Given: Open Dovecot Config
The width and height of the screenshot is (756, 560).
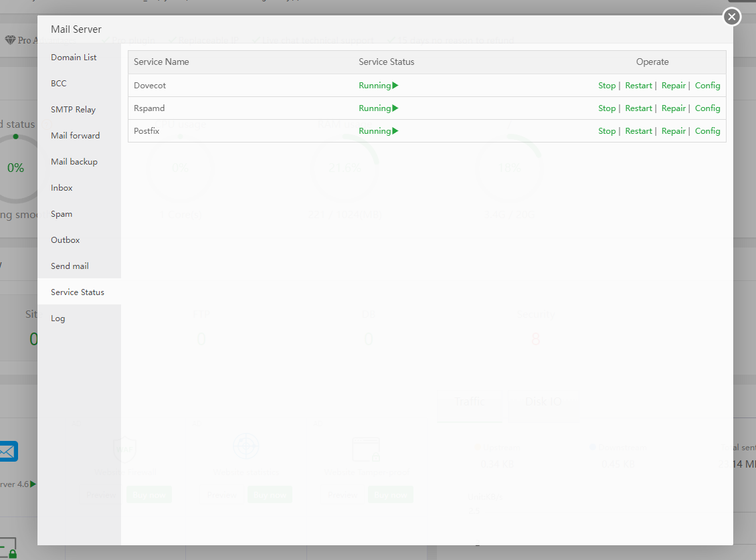Looking at the screenshot, I should pyautogui.click(x=707, y=86).
